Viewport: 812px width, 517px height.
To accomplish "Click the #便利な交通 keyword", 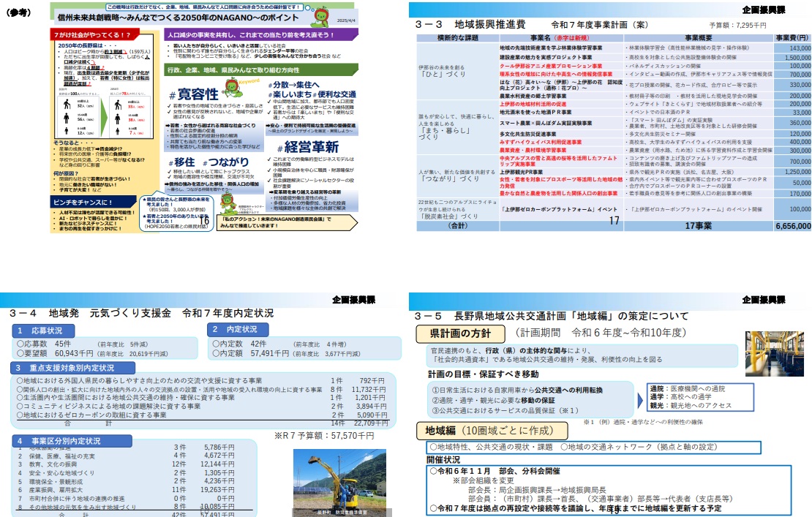I will 334,94.
